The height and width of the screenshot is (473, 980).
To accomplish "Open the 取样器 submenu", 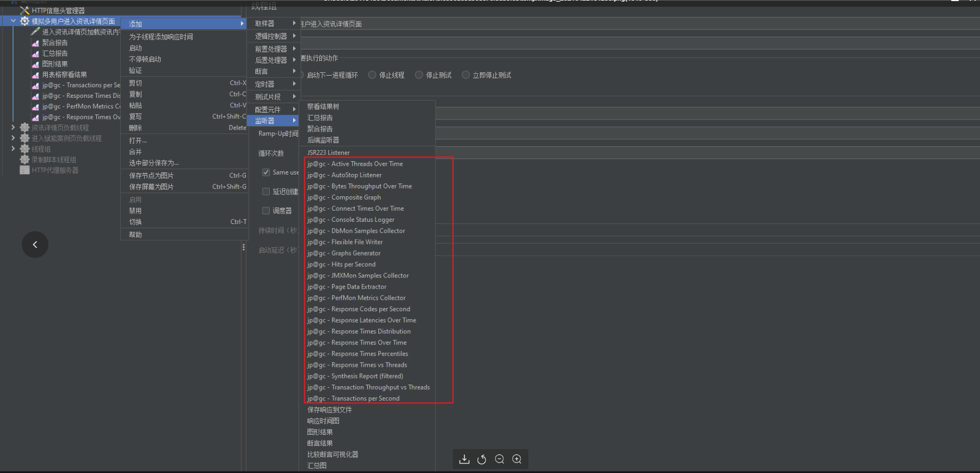I will click(x=275, y=23).
